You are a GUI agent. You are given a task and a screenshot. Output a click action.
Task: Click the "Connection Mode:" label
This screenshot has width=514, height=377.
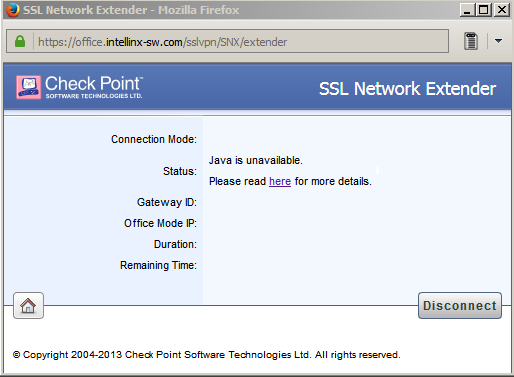tap(154, 139)
